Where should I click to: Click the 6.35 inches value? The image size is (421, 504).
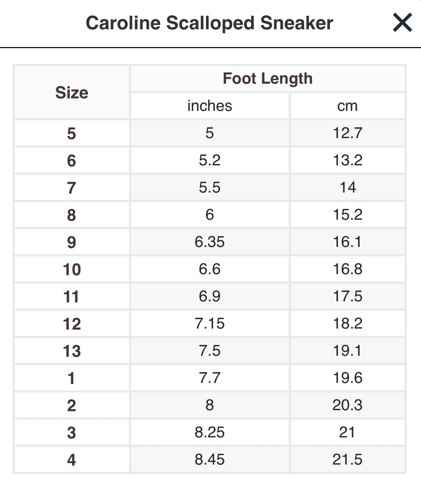210,242
